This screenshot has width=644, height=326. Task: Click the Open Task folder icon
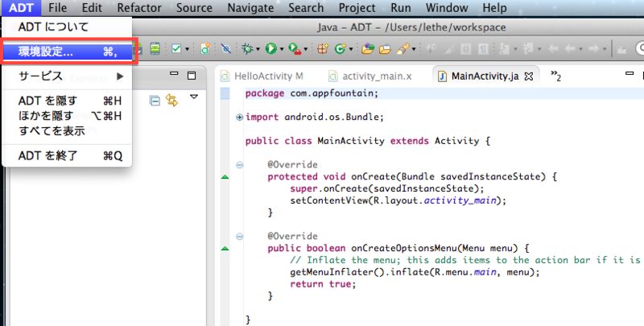coord(385,49)
